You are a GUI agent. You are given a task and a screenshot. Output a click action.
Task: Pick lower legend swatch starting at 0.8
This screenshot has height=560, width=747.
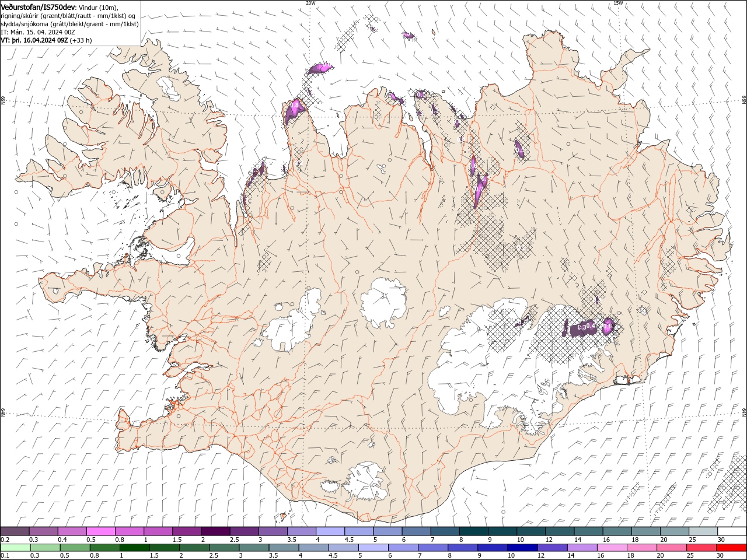[x=104, y=548]
